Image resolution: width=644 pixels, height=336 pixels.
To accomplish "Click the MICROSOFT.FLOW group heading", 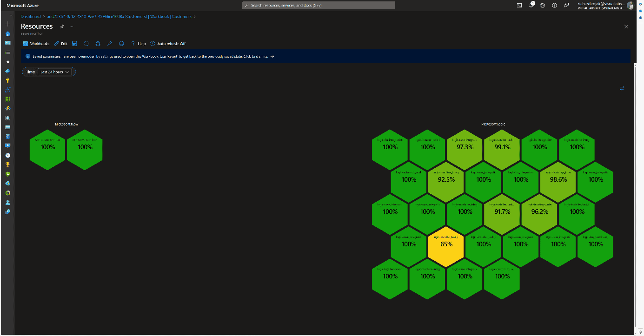I will (x=66, y=124).
